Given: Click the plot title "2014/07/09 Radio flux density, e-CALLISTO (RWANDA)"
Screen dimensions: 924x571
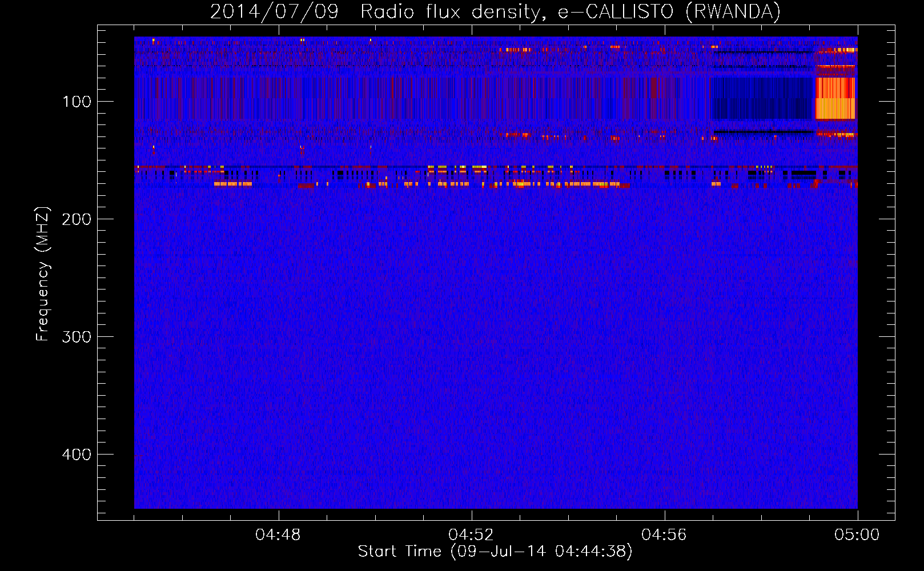Looking at the screenshot, I should 495,11.
